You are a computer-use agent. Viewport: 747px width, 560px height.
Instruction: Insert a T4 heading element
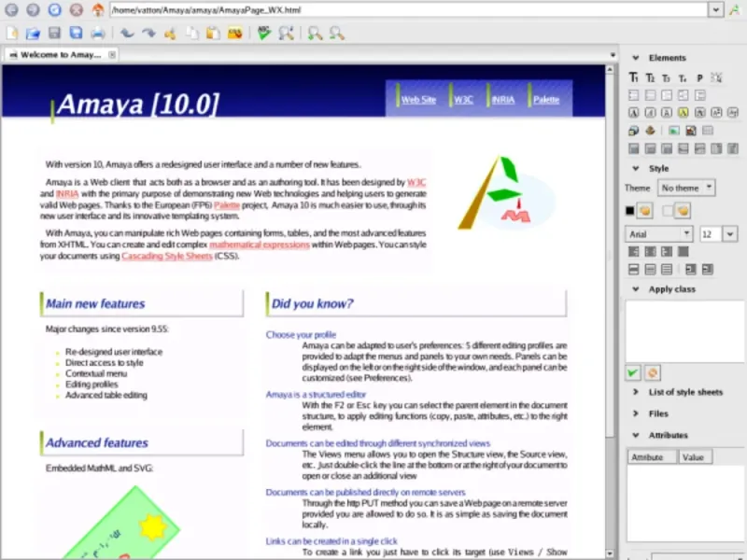pos(684,78)
